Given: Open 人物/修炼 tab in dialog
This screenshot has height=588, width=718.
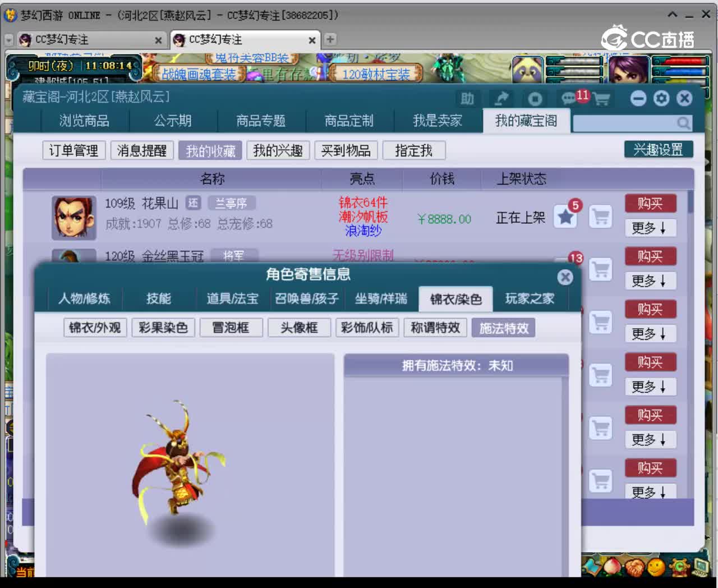Looking at the screenshot, I should (84, 298).
